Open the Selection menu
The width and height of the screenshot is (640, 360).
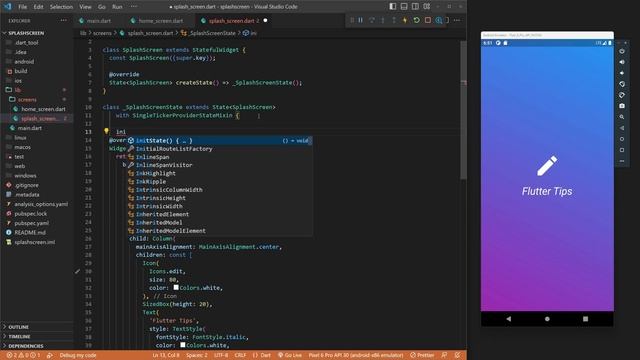[x=61, y=7]
